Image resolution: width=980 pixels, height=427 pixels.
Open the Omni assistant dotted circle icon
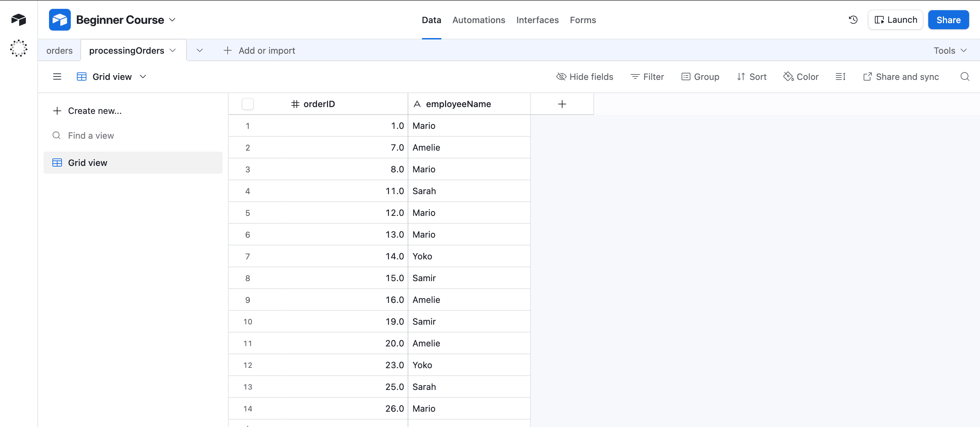[19, 48]
